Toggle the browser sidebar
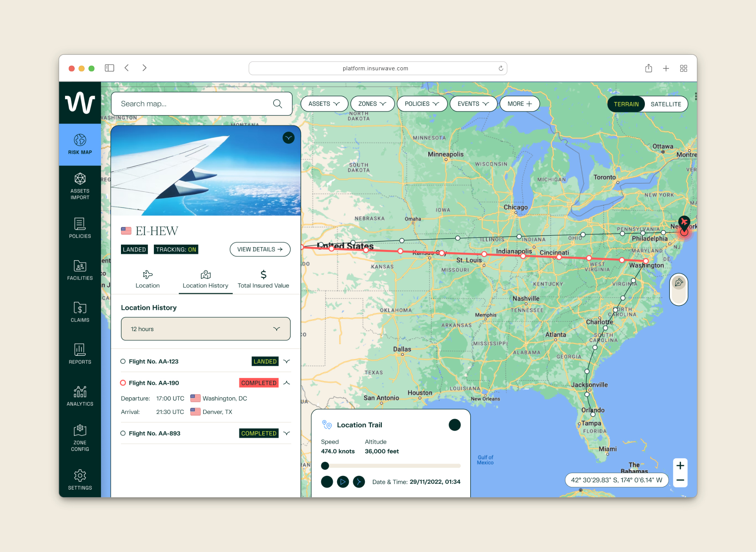Viewport: 756px width, 552px height. (110, 68)
